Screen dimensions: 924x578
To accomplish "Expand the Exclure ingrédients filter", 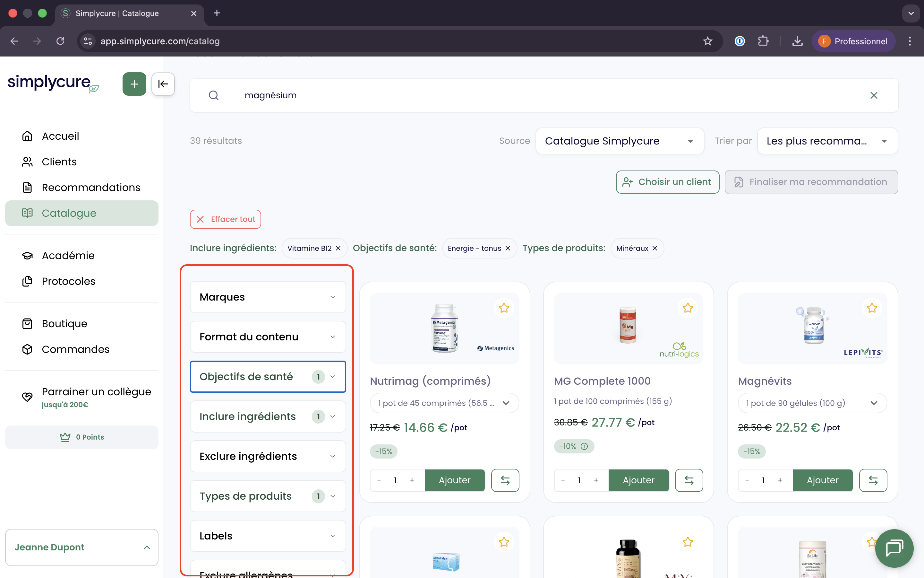I will pyautogui.click(x=268, y=456).
